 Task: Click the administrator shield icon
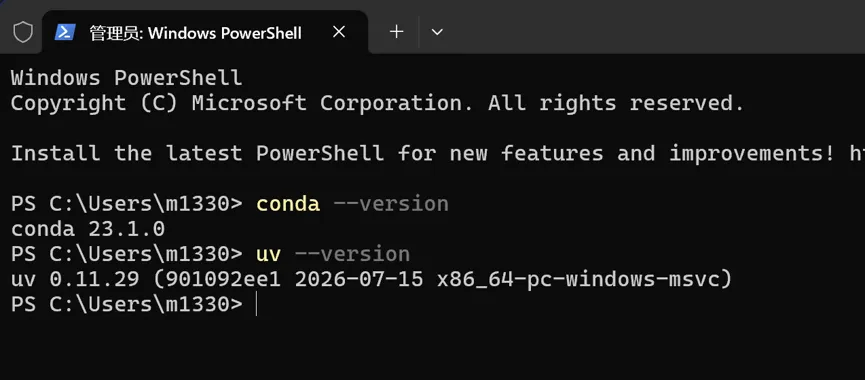(23, 33)
